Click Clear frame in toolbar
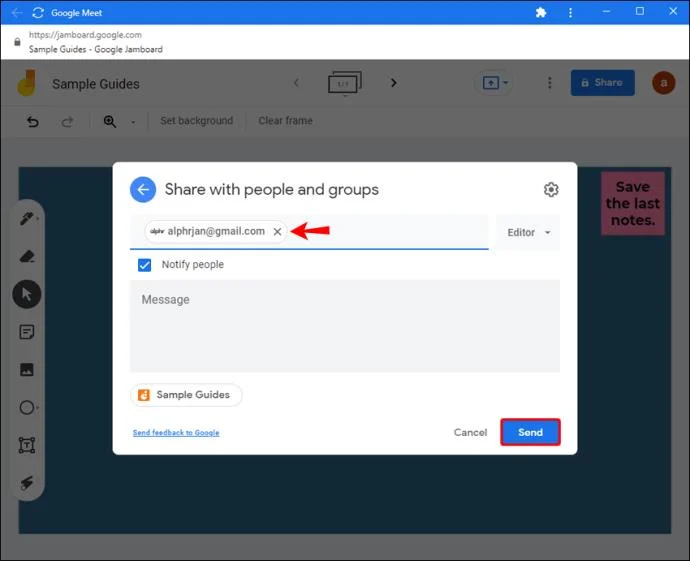This screenshot has width=690, height=561. (x=285, y=121)
